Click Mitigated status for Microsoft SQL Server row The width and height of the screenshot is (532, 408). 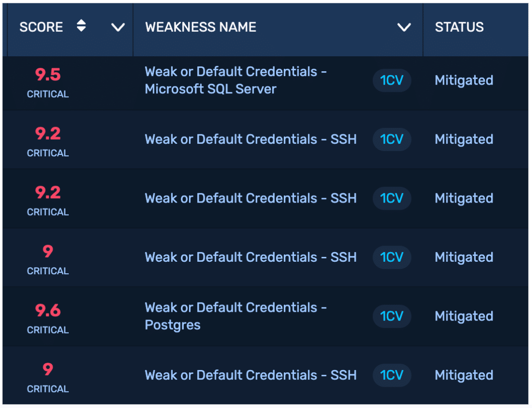(x=464, y=80)
